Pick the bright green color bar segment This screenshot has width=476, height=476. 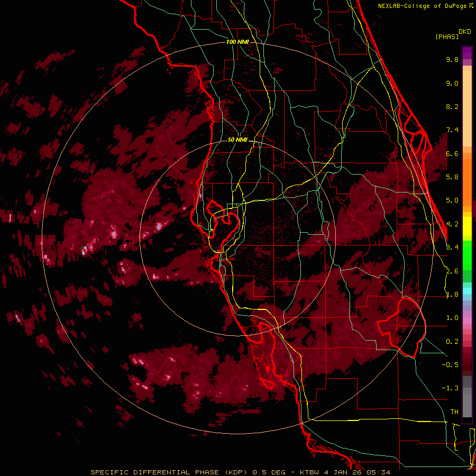[467, 255]
